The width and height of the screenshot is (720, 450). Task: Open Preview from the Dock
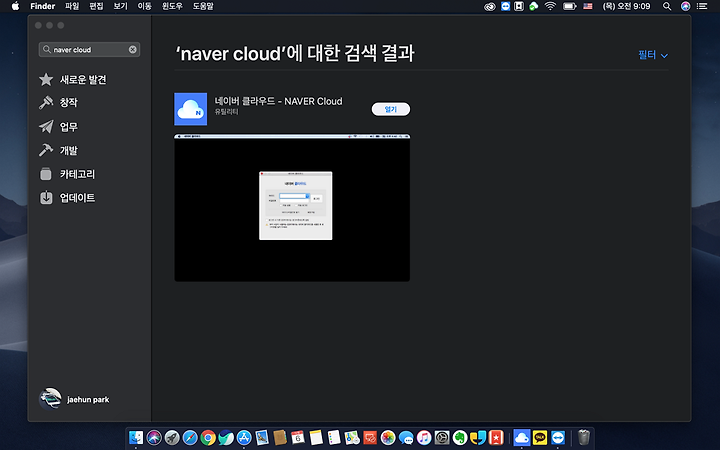tap(262, 438)
